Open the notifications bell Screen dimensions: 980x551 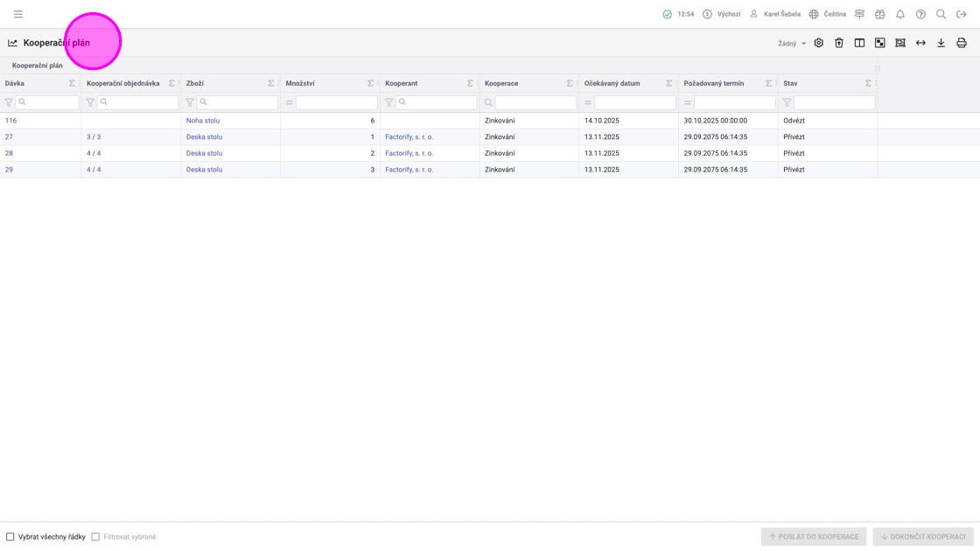tap(899, 14)
